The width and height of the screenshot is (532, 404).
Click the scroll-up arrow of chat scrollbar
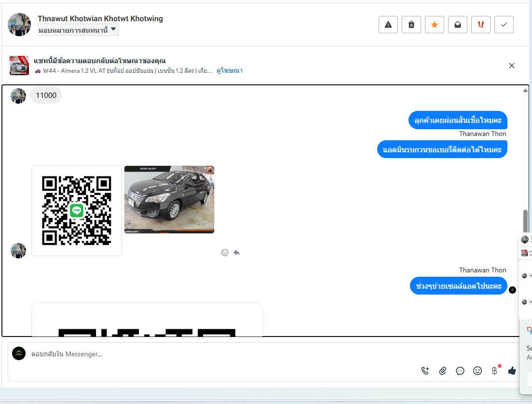tap(525, 90)
